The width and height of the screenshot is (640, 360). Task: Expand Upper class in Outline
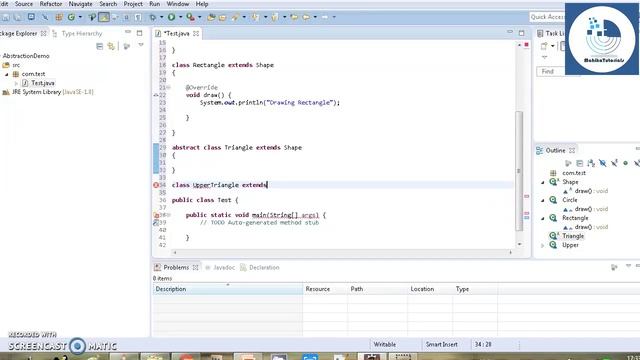[542, 245]
